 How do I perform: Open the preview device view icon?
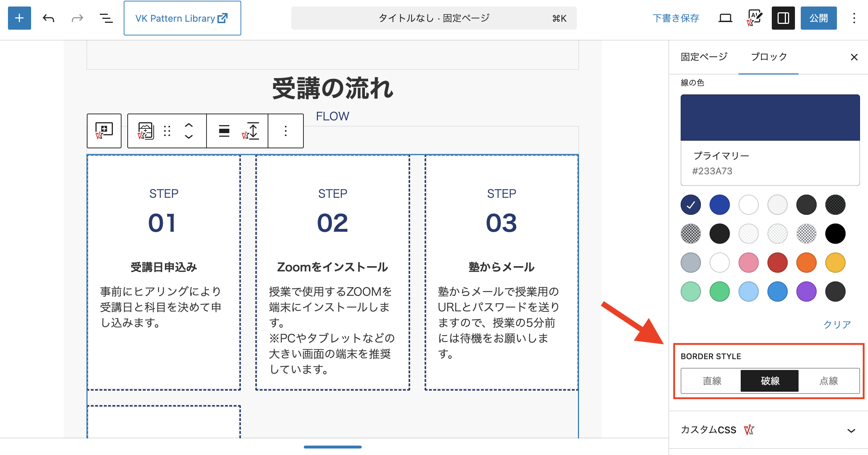(x=725, y=18)
